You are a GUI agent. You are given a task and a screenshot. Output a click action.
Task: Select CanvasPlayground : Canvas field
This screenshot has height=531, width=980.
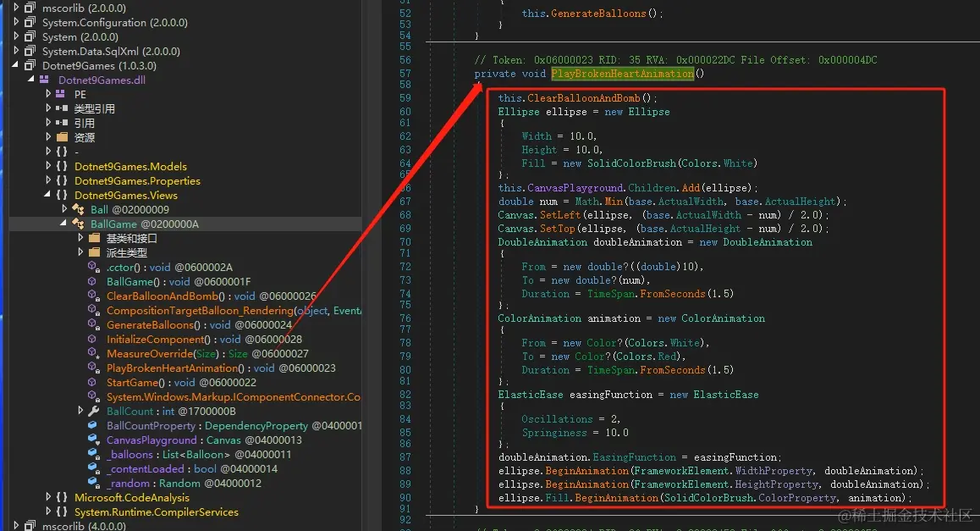[x=204, y=440]
